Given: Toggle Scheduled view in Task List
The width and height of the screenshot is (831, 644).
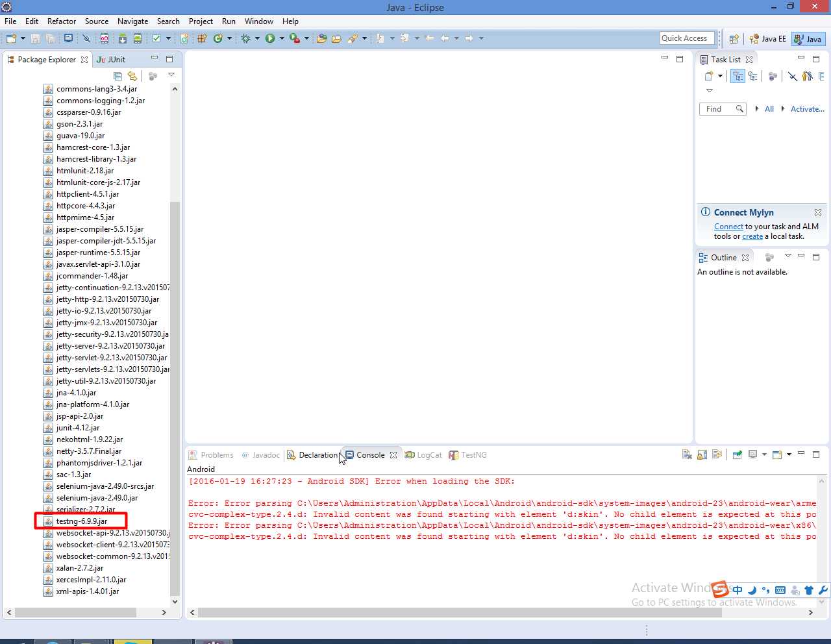Looking at the screenshot, I should tap(753, 76).
